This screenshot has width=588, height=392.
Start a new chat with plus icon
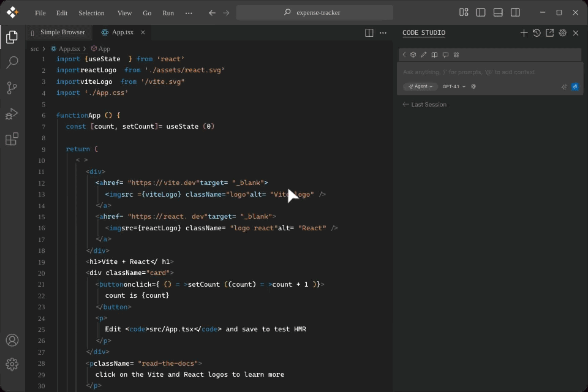(524, 33)
